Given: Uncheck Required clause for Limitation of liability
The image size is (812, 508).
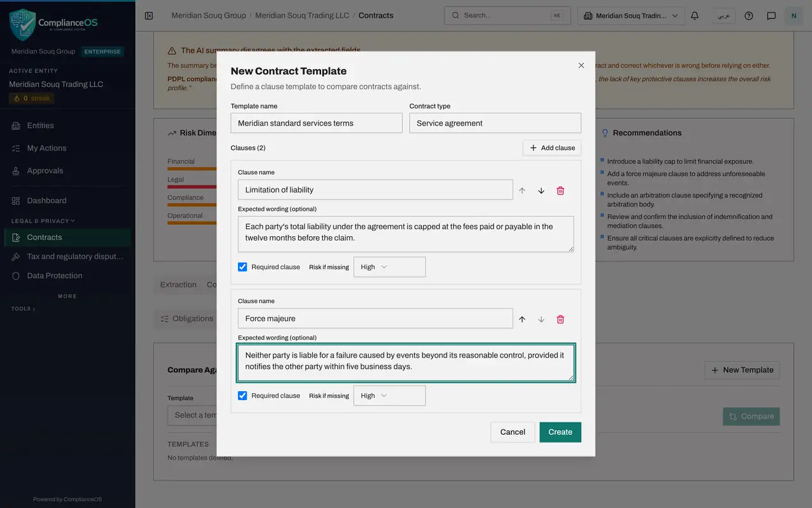Looking at the screenshot, I should (x=242, y=267).
